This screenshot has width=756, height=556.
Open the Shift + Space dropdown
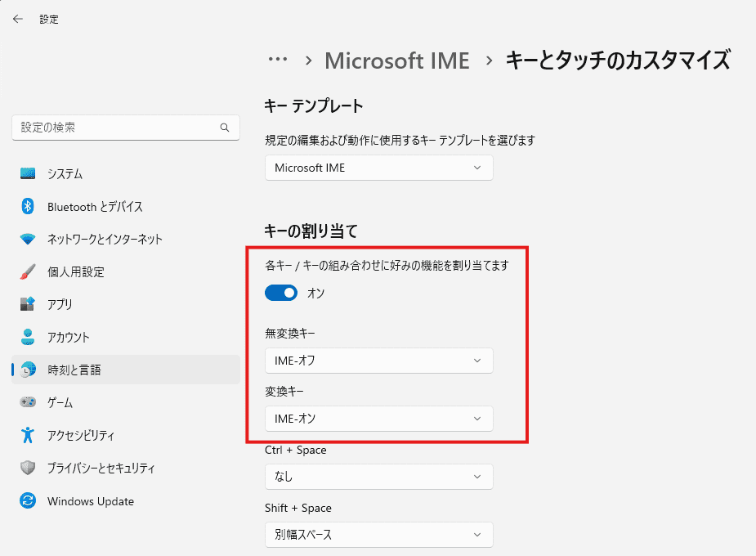tap(379, 534)
